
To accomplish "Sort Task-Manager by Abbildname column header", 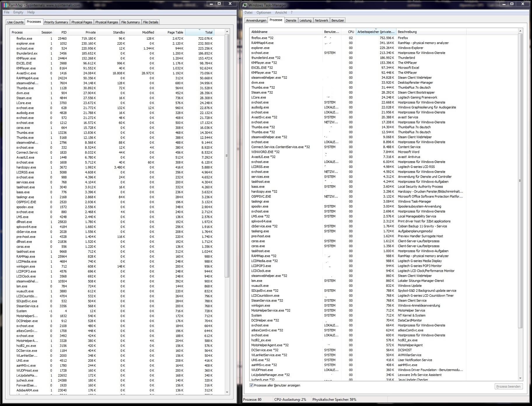I will tap(286, 32).
